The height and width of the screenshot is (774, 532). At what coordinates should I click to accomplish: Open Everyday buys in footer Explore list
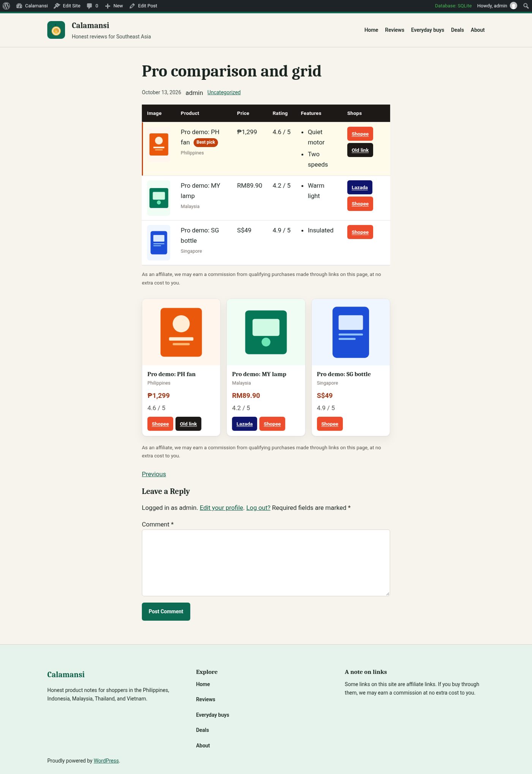coord(212,715)
